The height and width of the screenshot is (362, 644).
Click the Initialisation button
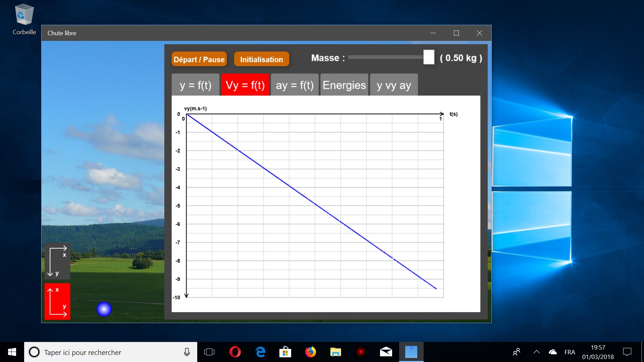[261, 59]
